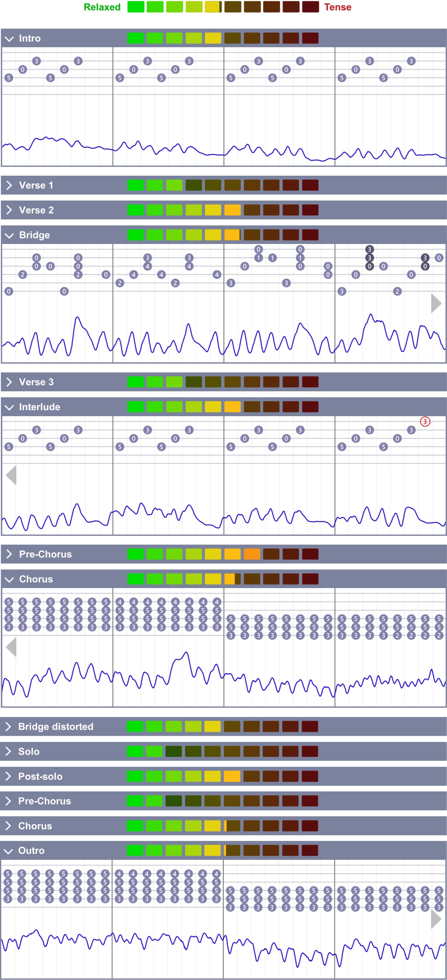447x980 pixels.
Task: Click the orange seventh swatch in first Pre-Chorus row
Action: pos(252,554)
